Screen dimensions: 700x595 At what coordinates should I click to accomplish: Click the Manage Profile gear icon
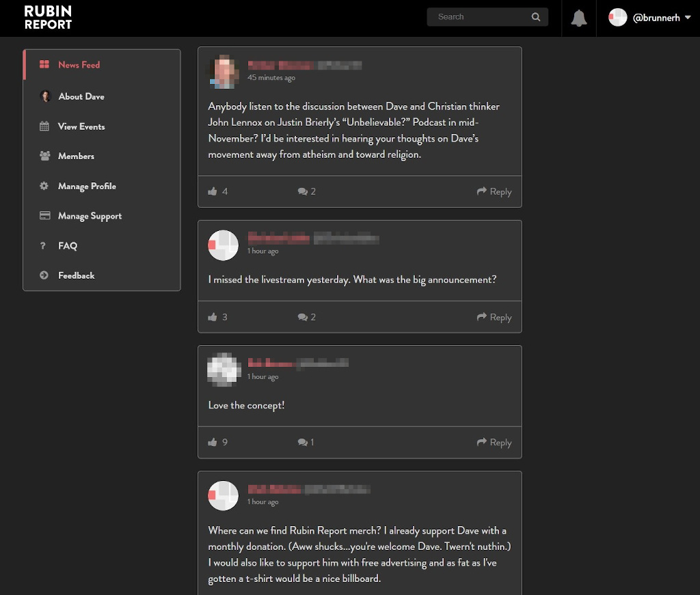click(x=44, y=186)
